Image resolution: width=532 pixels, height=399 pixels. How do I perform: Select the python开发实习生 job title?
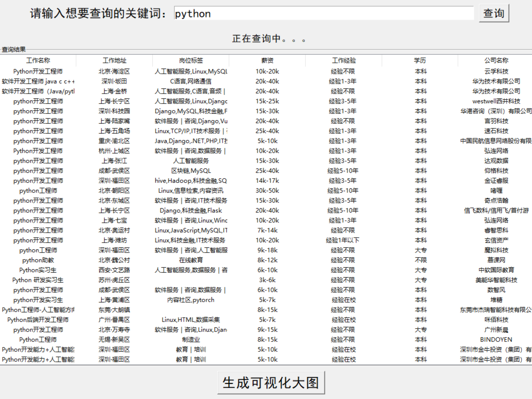click(x=38, y=300)
